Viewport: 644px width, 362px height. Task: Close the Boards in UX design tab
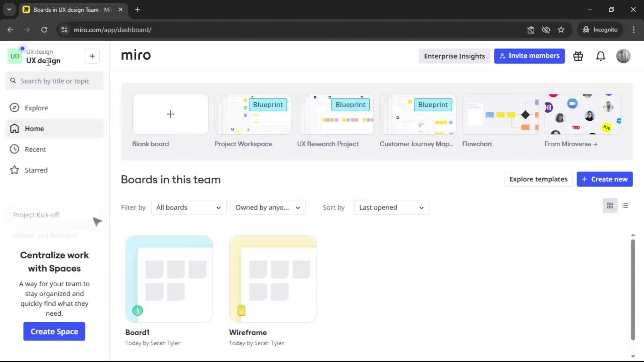click(120, 9)
